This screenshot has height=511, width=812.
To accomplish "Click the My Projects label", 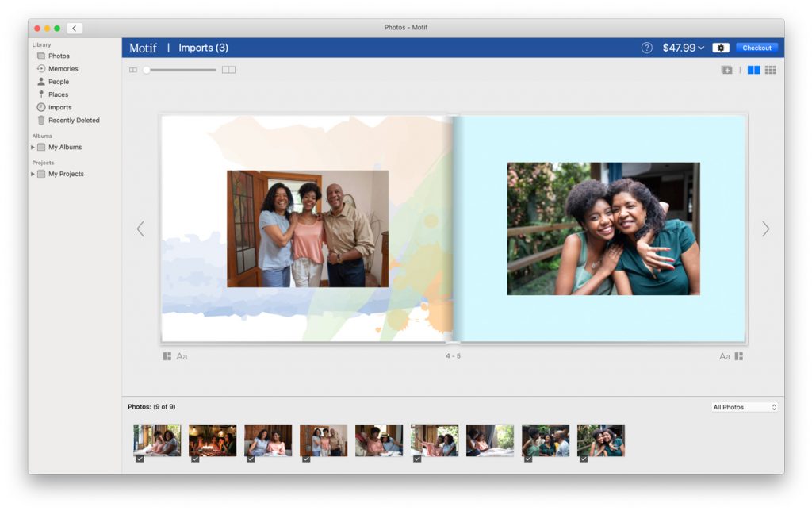I will [67, 174].
